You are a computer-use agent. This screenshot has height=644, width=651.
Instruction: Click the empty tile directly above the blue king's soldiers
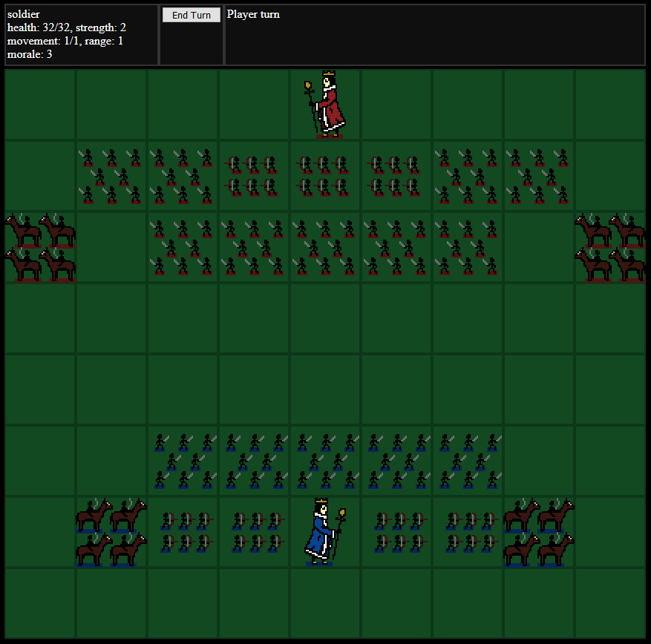[325, 390]
